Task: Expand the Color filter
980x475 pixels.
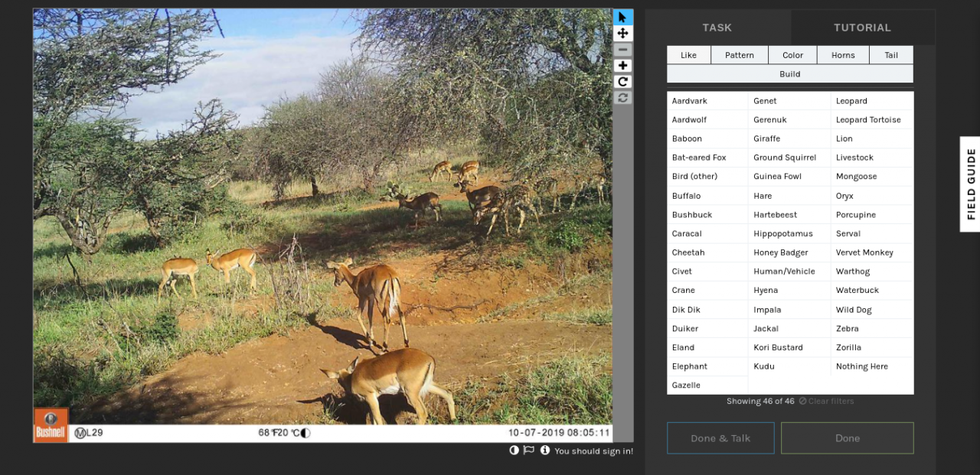Action: (x=792, y=55)
